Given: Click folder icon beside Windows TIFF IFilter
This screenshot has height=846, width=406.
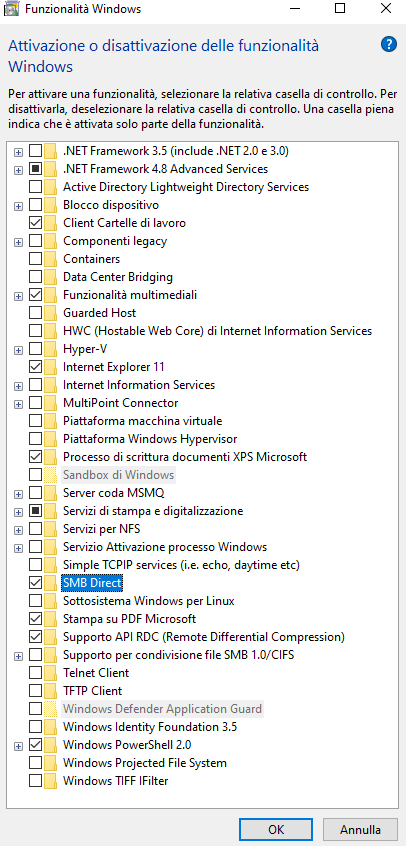Looking at the screenshot, I should coord(51,781).
